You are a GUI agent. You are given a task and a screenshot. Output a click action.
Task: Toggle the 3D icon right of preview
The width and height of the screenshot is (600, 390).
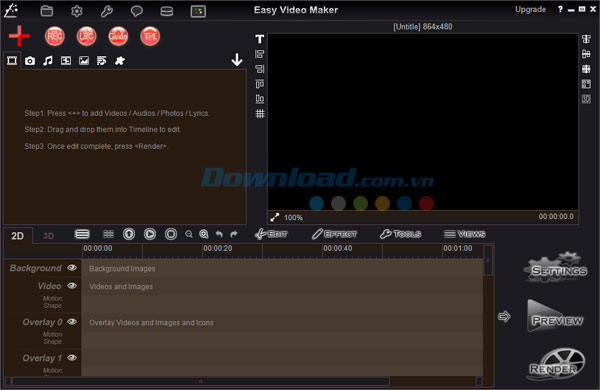coord(586,99)
